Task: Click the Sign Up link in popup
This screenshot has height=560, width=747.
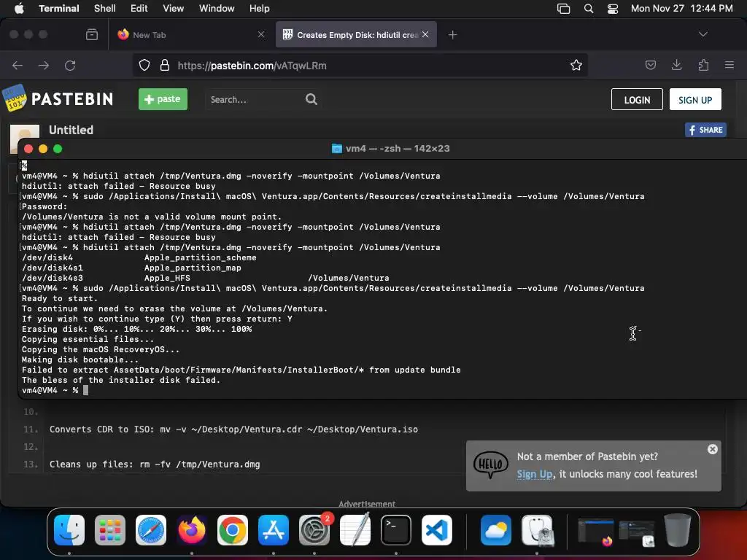Action: (x=535, y=474)
